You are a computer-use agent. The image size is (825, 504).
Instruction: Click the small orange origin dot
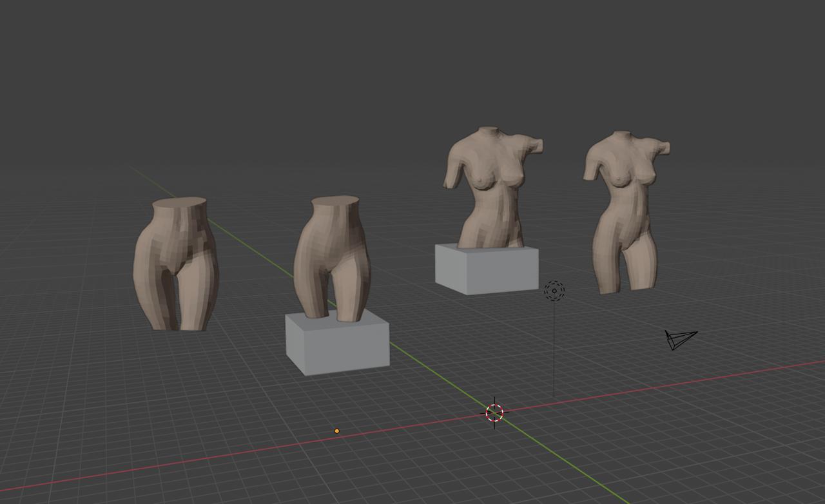pyautogui.click(x=336, y=431)
